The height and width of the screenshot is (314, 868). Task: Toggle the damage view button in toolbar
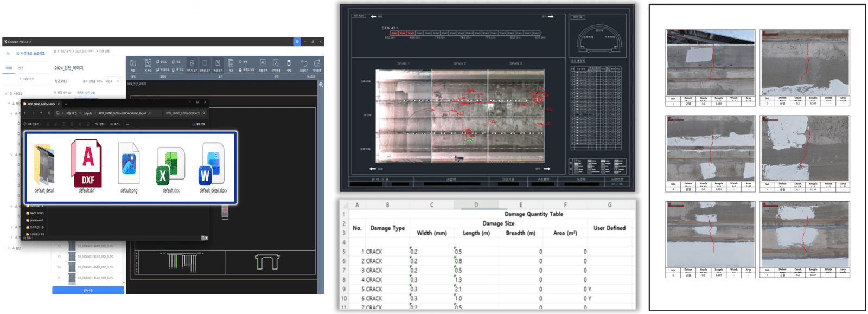click(218, 65)
